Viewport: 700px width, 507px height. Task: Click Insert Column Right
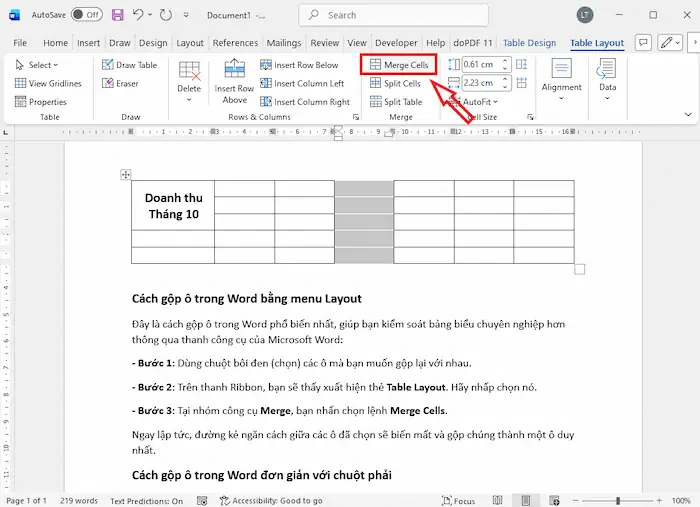click(x=305, y=102)
